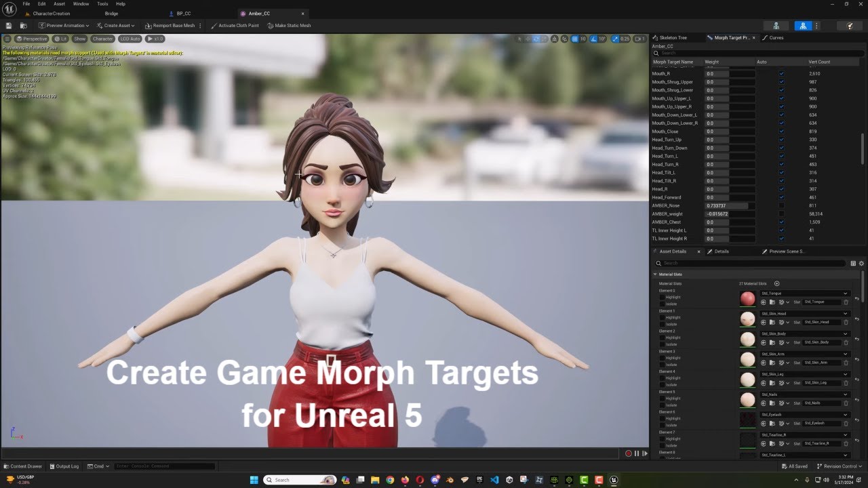This screenshot has height=488, width=868.
Task: Toggle Auto checkbox for Head_Turn_Up
Action: pos(781,140)
